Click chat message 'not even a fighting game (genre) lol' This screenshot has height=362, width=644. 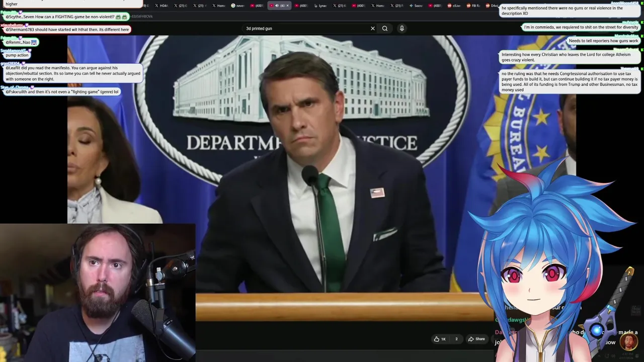point(62,92)
